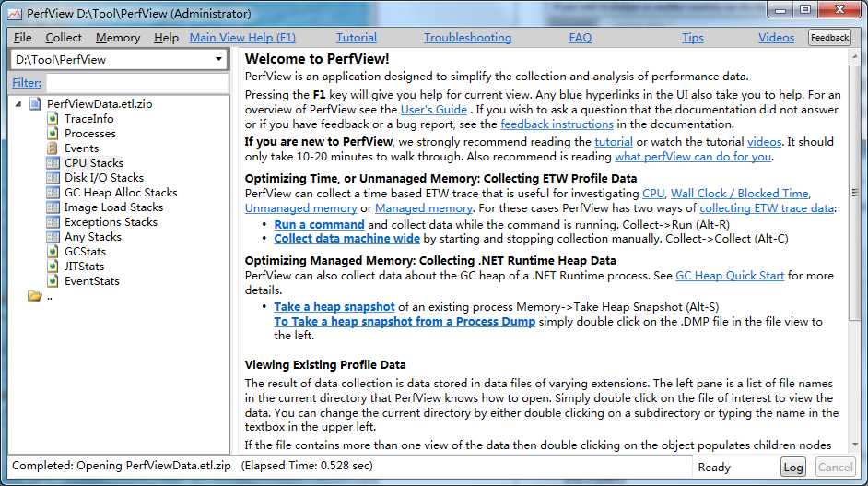The width and height of the screenshot is (868, 486).
Task: Click the Cancel button in status bar
Action: pyautogui.click(x=836, y=468)
